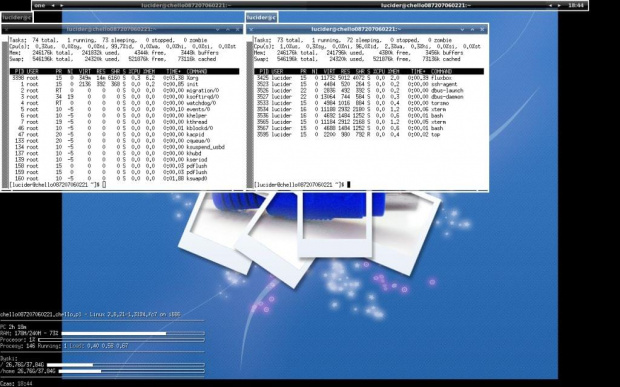Screen dimensions: 620x387
Task: Toggle sticky button on lucider-process terminal titlebar
Action: tap(251, 29)
